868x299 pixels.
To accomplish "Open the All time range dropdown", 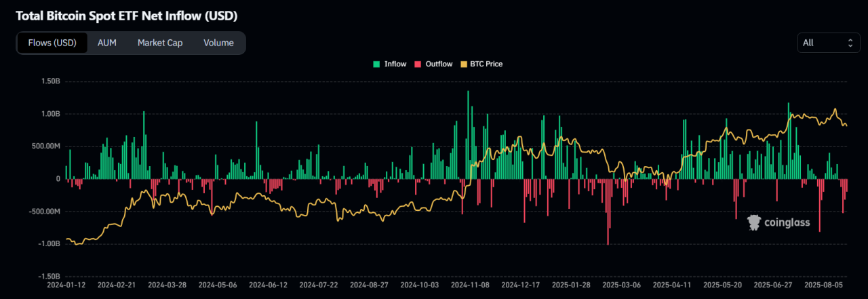I will (829, 43).
